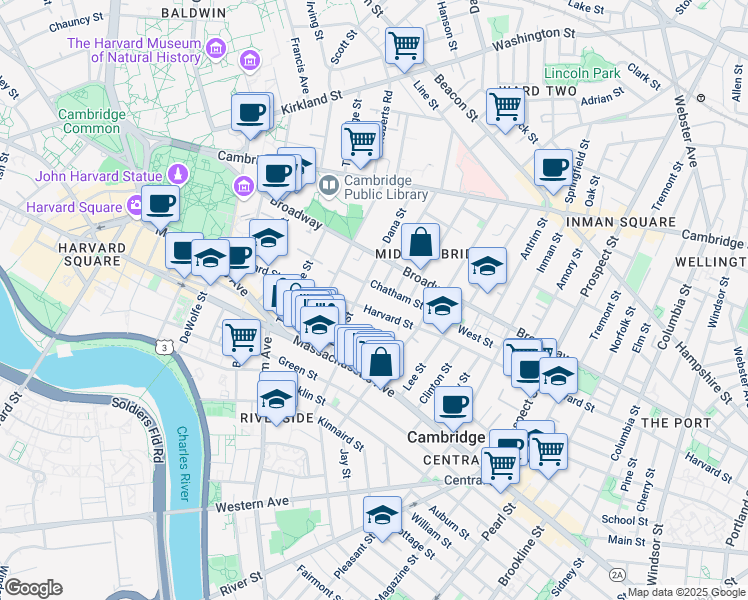Select the Chatham St label
Screen dimensions: 748x600
click(396, 295)
